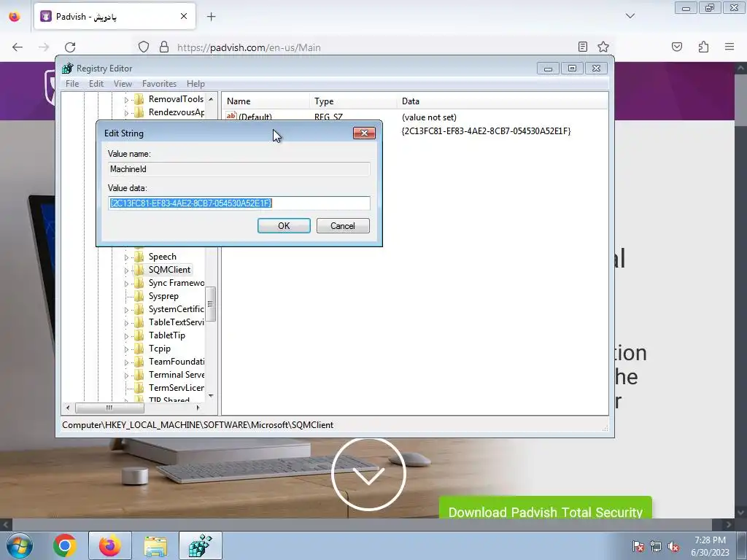Expand the RemovalTools registry key
This screenshot has width=747, height=560.
[126, 99]
